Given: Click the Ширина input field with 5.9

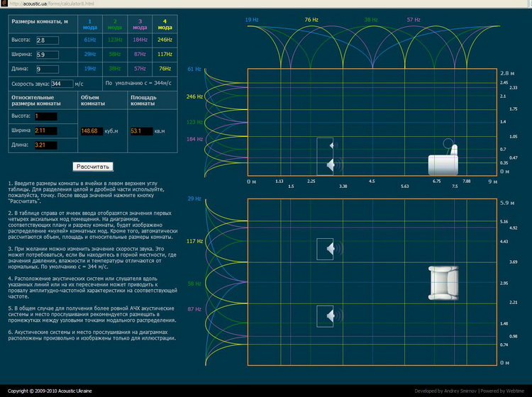Looking at the screenshot, I should (46, 54).
